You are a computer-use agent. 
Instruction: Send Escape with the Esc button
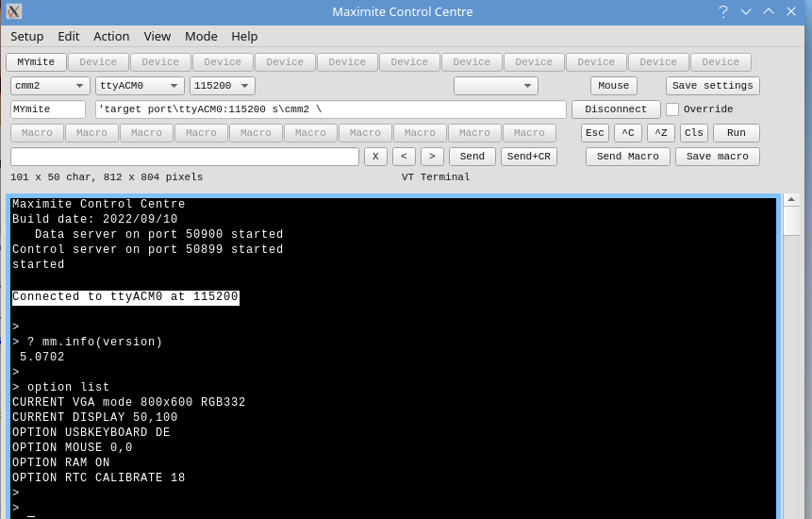click(595, 133)
